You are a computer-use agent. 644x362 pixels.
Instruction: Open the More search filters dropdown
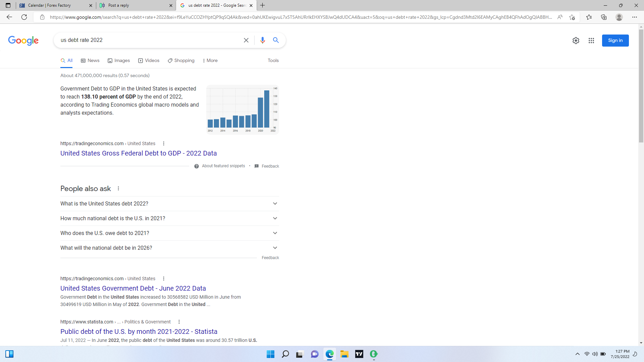pos(210,60)
